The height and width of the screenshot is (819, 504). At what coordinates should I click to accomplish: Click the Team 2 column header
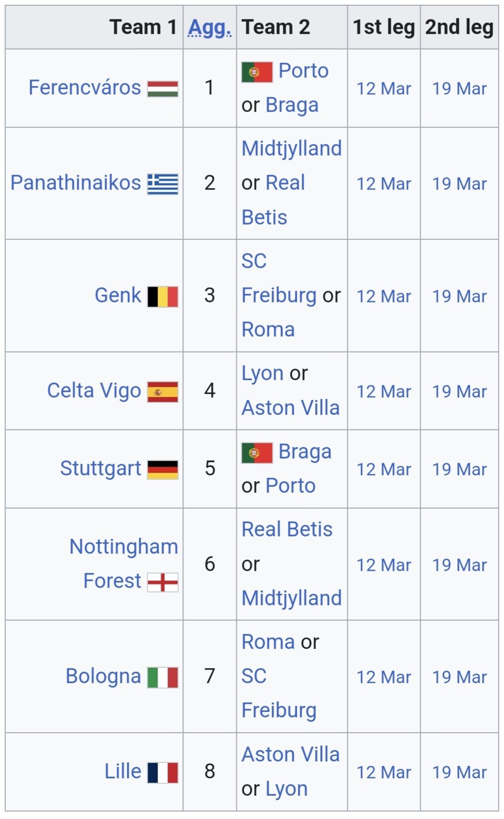click(276, 27)
